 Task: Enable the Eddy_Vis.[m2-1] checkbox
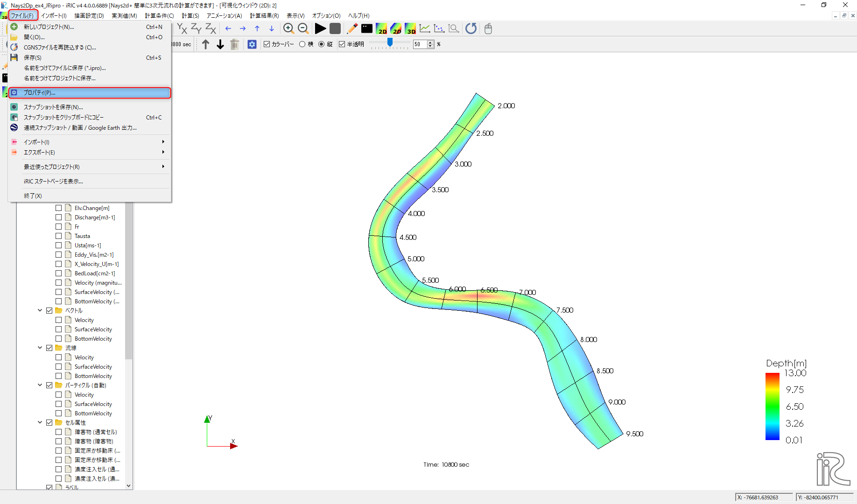pyautogui.click(x=58, y=255)
